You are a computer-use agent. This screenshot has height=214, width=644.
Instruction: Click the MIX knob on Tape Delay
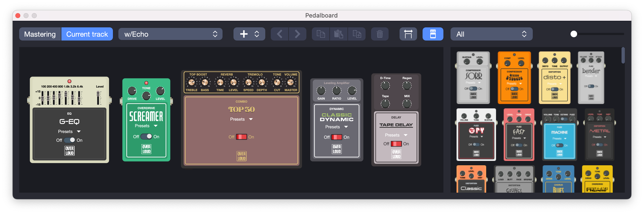point(407,104)
